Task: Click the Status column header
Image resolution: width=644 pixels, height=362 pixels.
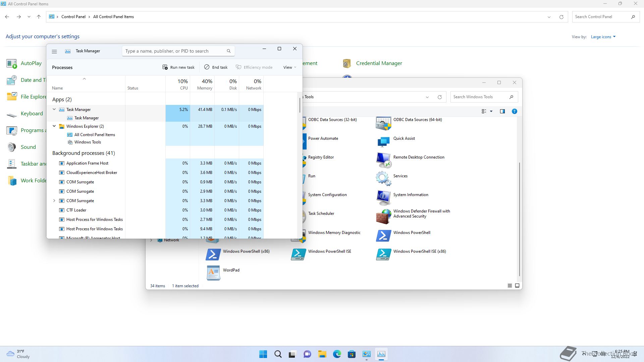Action: tap(145, 84)
